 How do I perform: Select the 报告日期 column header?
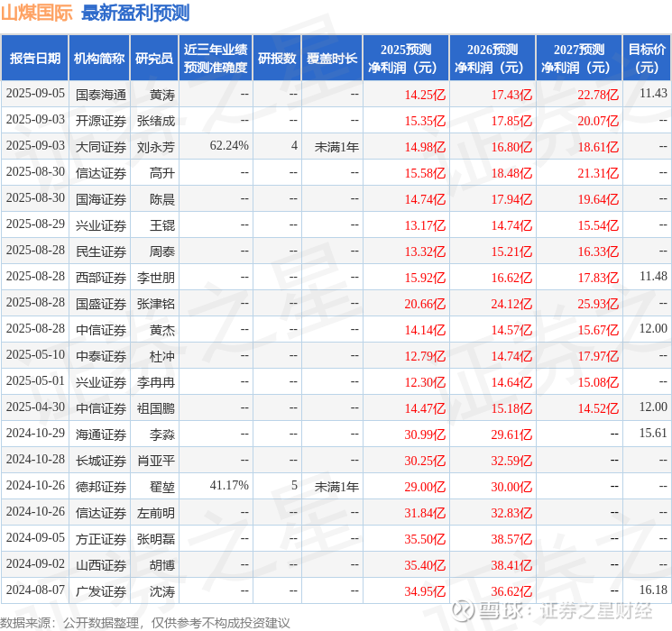tap(34, 59)
